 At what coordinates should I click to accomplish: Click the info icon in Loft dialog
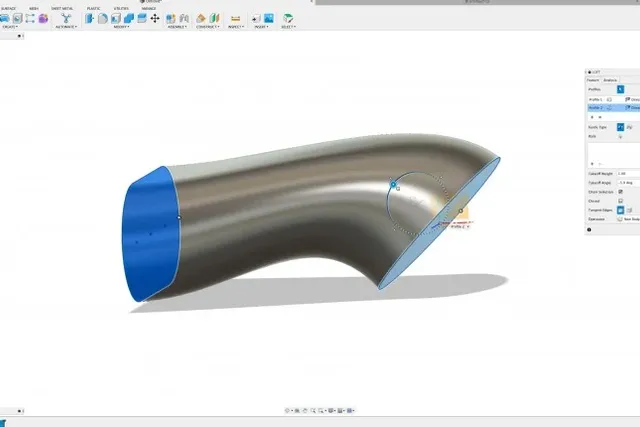coord(589,230)
